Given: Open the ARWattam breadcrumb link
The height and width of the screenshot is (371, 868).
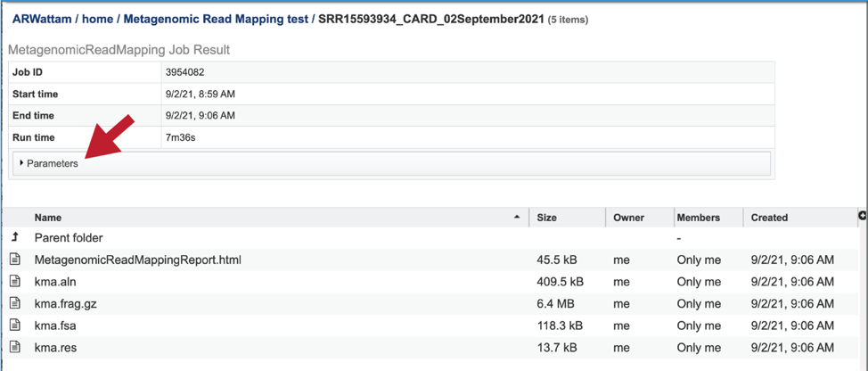Looking at the screenshot, I should [x=45, y=20].
